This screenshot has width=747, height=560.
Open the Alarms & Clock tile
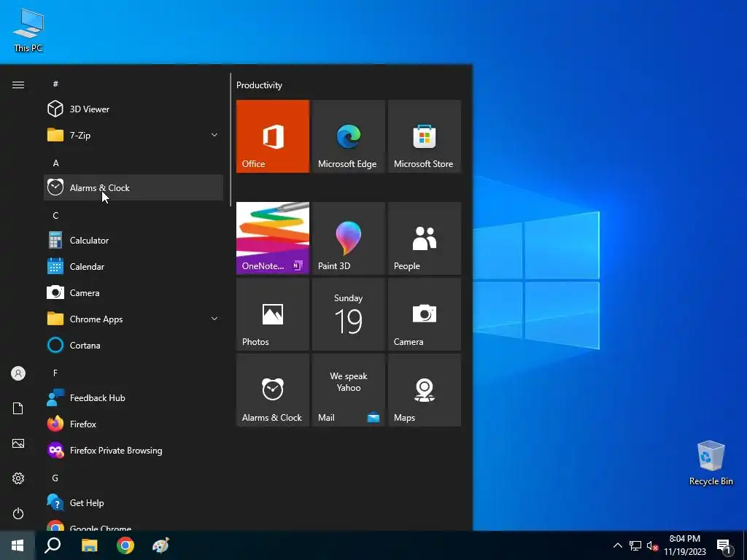coord(273,390)
